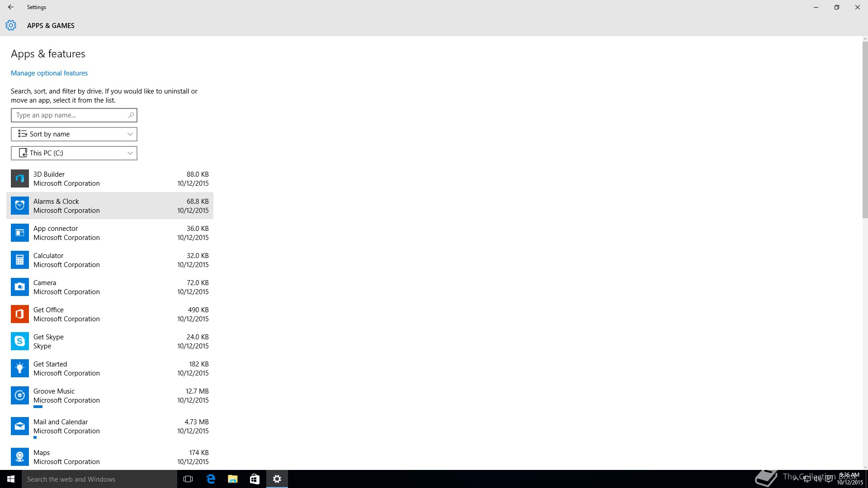
Task: Click the Camera app icon
Action: coord(20,287)
